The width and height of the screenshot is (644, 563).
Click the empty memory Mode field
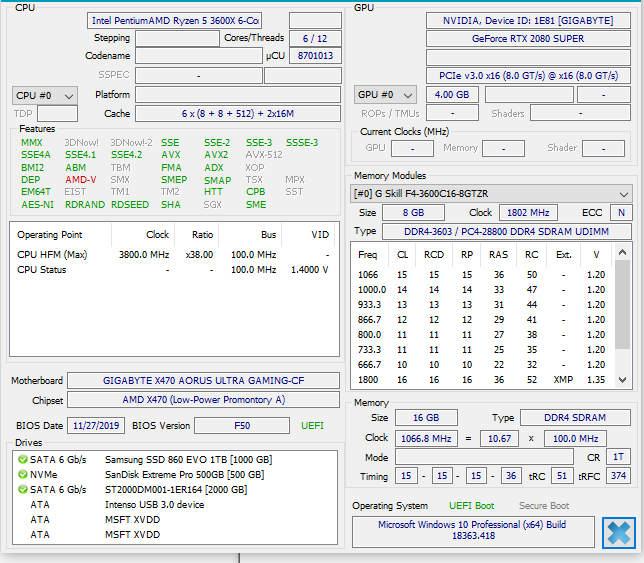484,457
